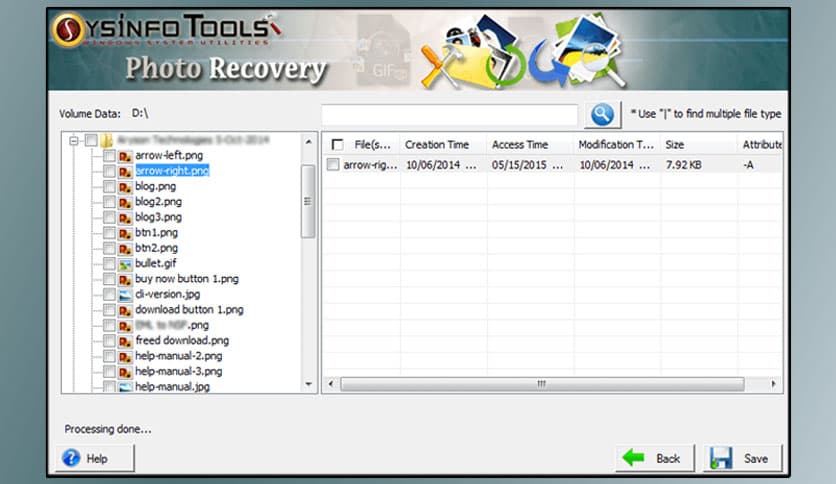Viewport: 836px width, 484px height.
Task: Check the root folder checkbox
Action: point(91,140)
